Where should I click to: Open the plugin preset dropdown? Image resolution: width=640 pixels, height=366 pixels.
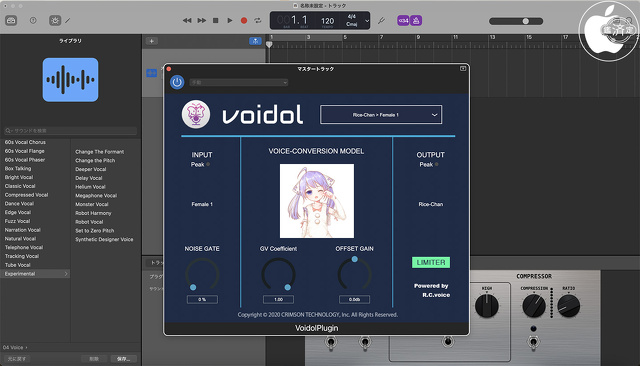pos(239,82)
